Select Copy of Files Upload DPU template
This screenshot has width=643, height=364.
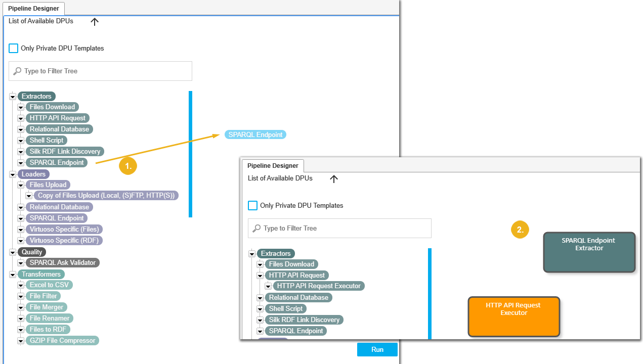[x=106, y=196]
